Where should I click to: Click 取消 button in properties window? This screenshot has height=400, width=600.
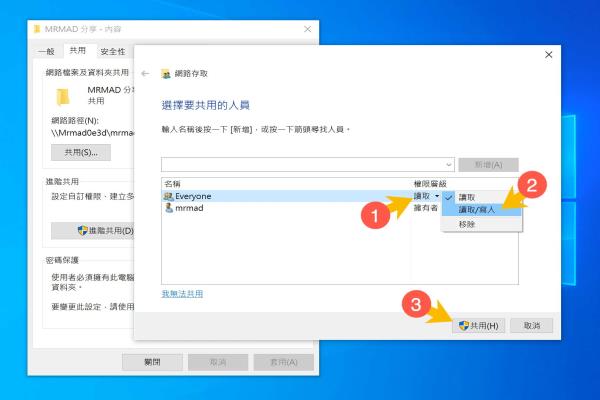(218, 362)
